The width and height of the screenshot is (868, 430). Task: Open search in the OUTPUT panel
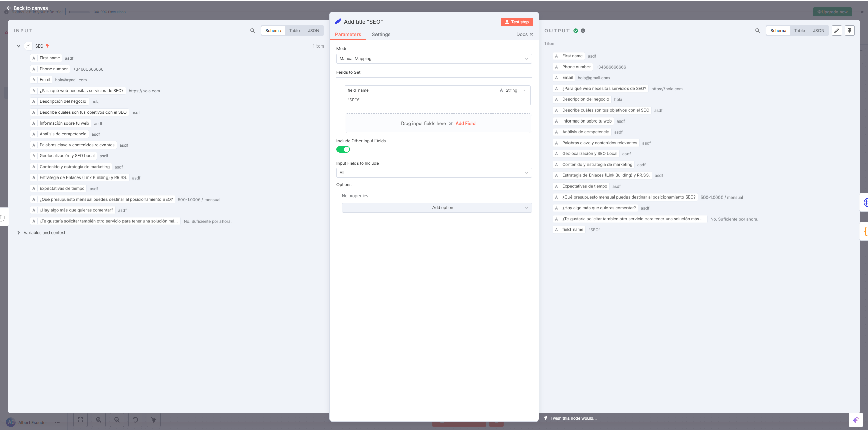pos(758,31)
